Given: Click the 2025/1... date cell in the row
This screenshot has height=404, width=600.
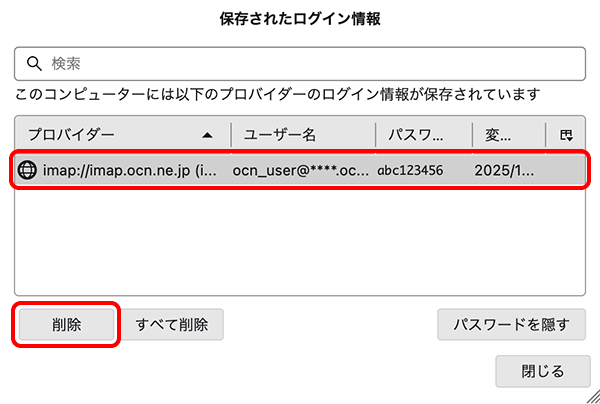Looking at the screenshot, I should tap(504, 170).
